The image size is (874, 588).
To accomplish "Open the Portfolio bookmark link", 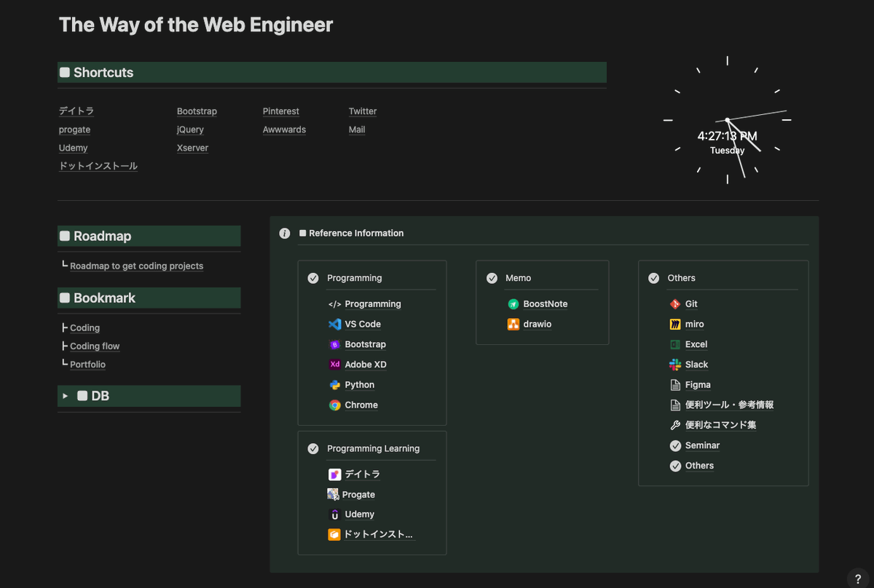I will (x=88, y=365).
